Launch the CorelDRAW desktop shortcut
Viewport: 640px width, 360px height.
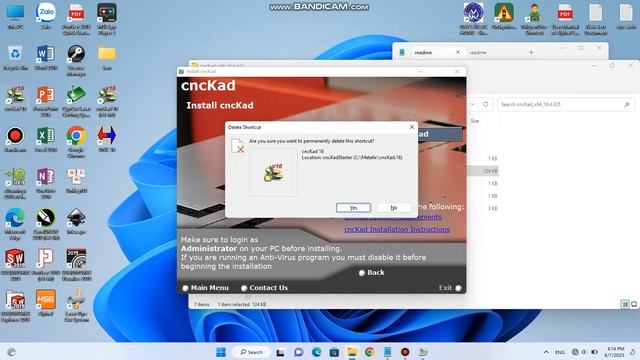coord(46,224)
